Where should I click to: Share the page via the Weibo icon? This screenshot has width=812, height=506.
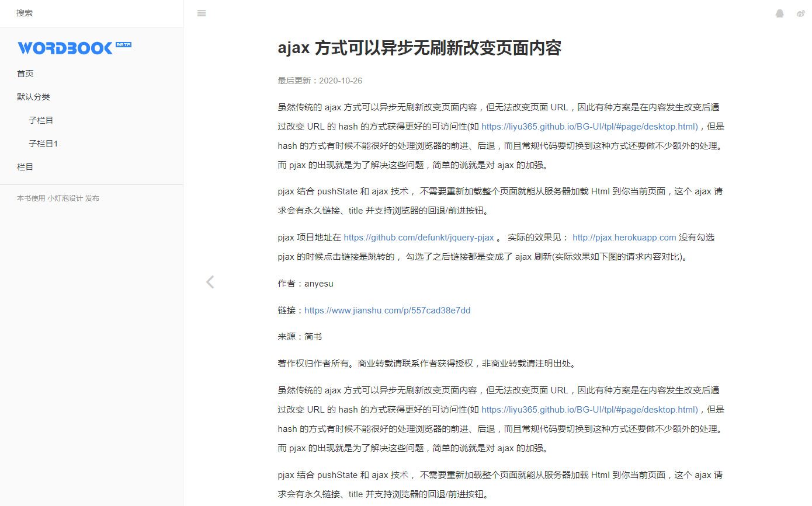[x=800, y=13]
